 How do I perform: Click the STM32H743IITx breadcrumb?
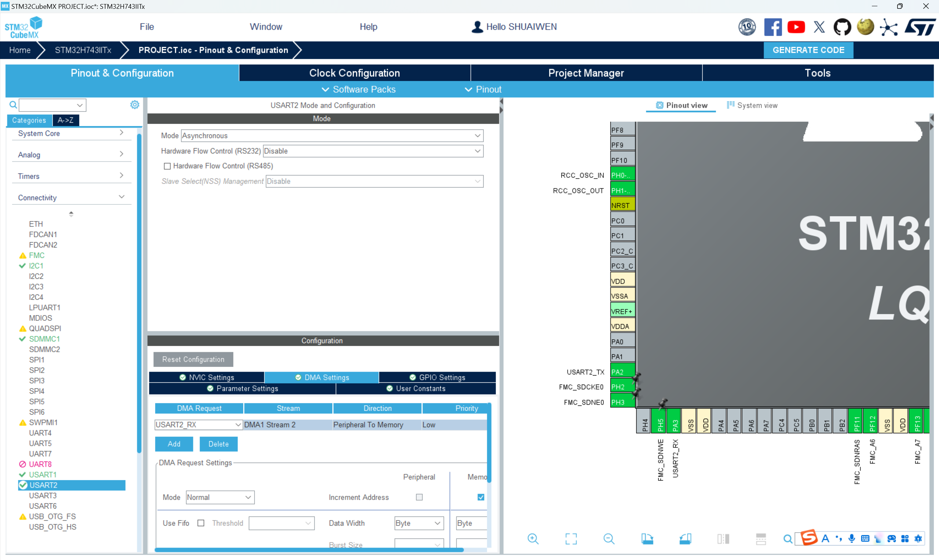[83, 50]
